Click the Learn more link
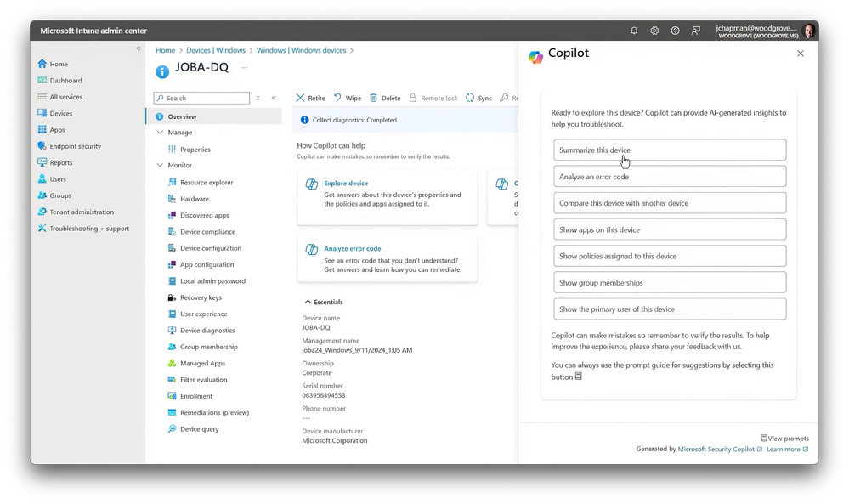 (x=787, y=450)
